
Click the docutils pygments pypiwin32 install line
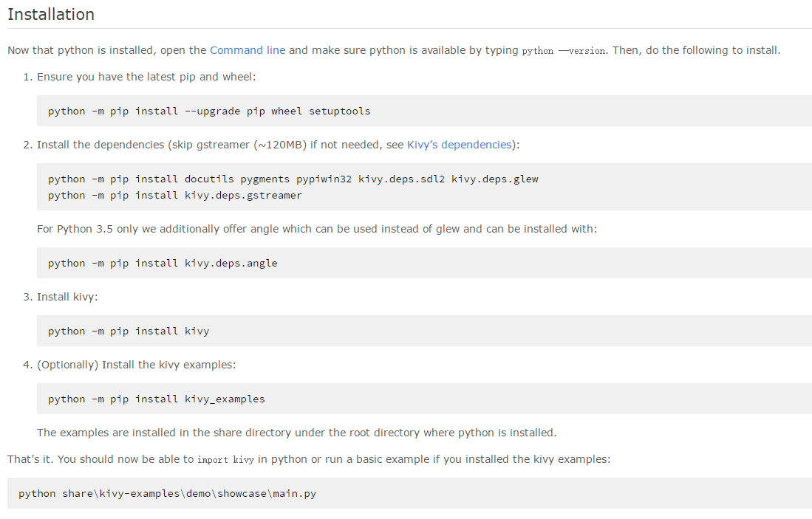(x=293, y=179)
